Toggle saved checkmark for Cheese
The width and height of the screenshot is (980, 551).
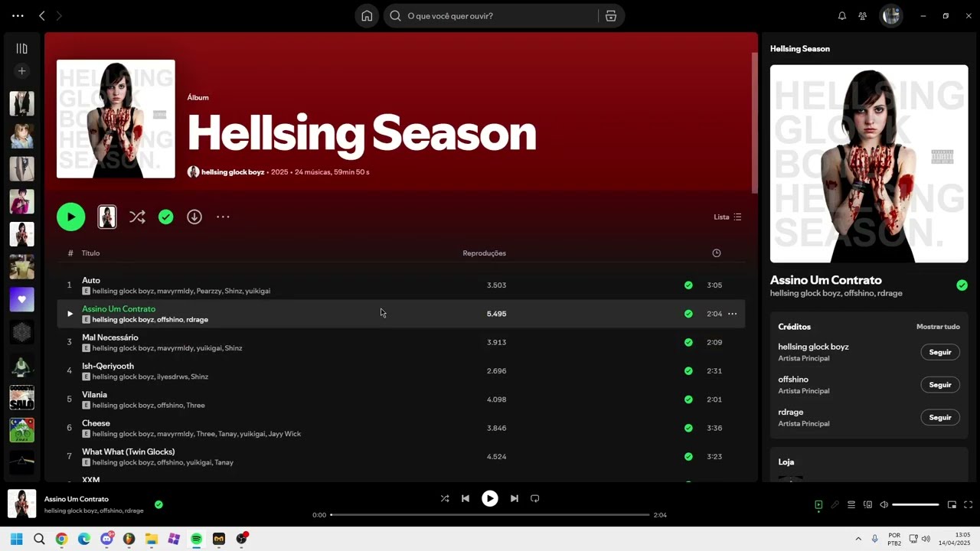coord(688,428)
